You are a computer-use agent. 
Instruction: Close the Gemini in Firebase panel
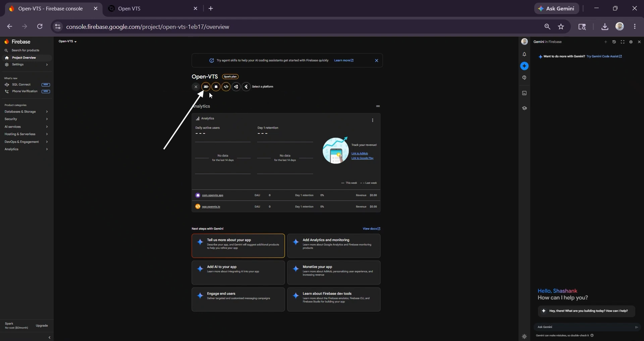[639, 42]
